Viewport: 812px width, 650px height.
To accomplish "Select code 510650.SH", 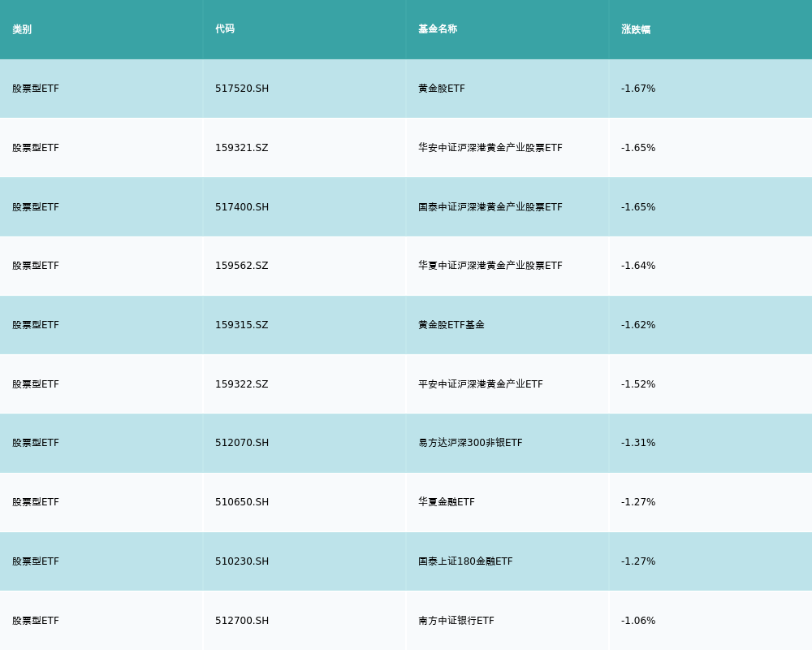I will point(242,502).
